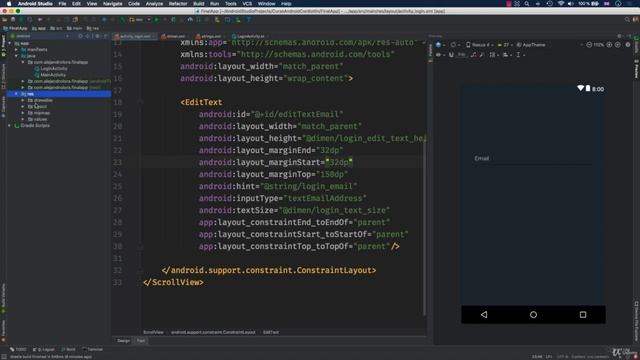The image size is (640, 360).
Task: Click the Run app green play icon
Action: pos(156,20)
